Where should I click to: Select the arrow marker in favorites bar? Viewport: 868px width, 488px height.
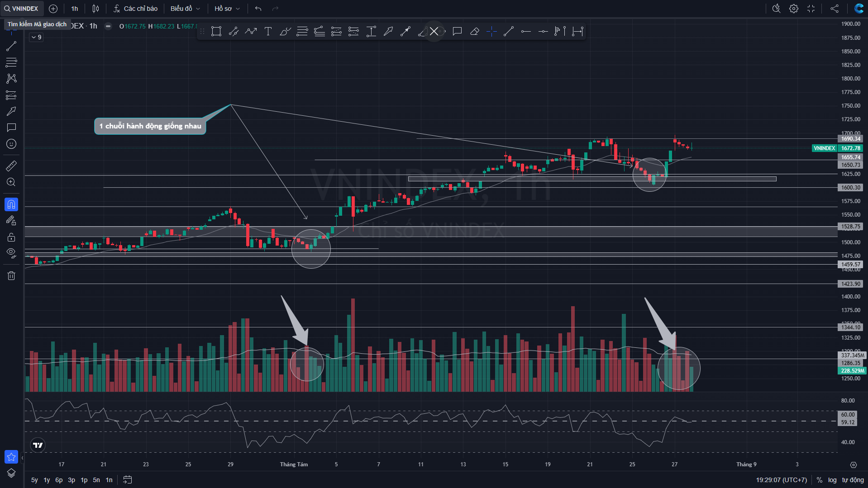(x=388, y=31)
